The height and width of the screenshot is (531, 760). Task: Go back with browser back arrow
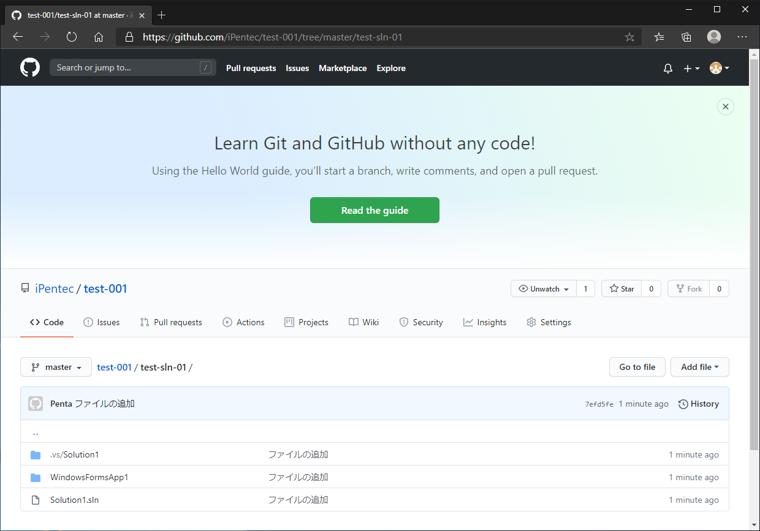18,37
